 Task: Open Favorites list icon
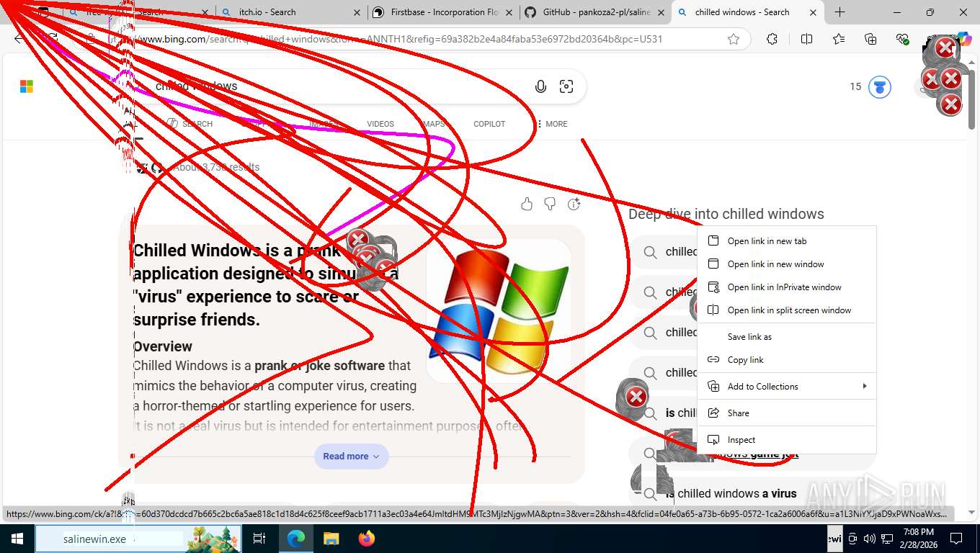pos(839,39)
